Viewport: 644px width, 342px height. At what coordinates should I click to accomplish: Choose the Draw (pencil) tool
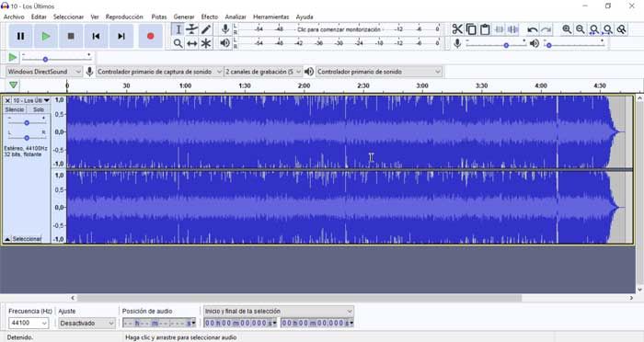click(x=206, y=29)
